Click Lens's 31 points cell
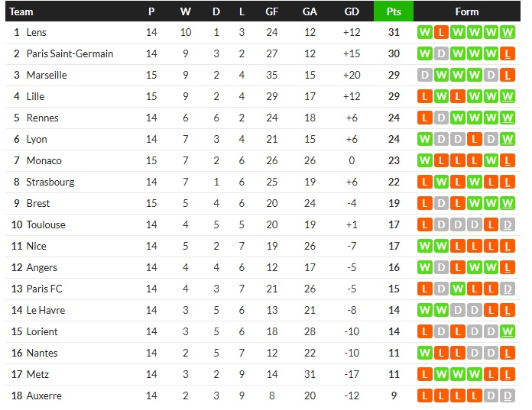This screenshot has width=532, height=410. [393, 33]
